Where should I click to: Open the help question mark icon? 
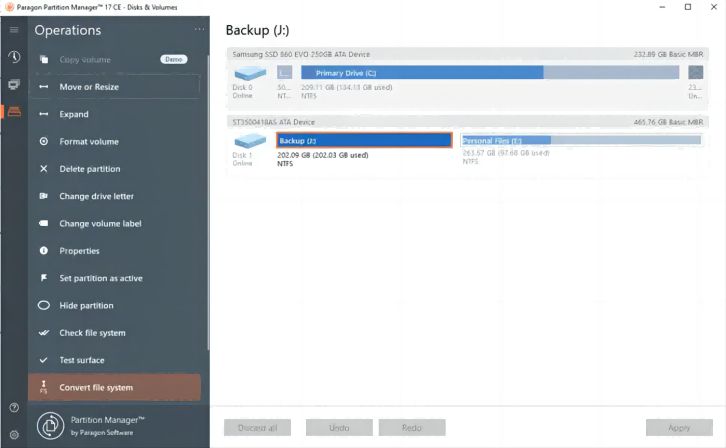coord(14,407)
